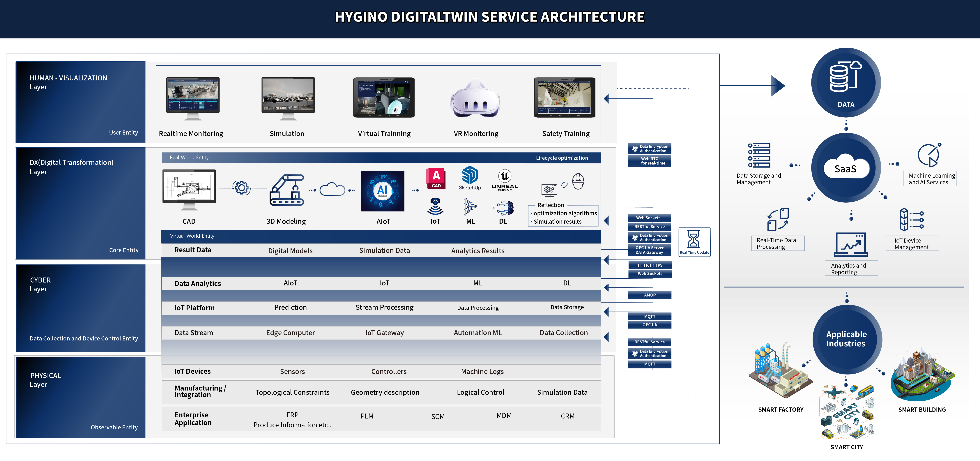The height and width of the screenshot is (461, 980).
Task: Click the 'Analytics Results' text
Action: [x=477, y=251]
